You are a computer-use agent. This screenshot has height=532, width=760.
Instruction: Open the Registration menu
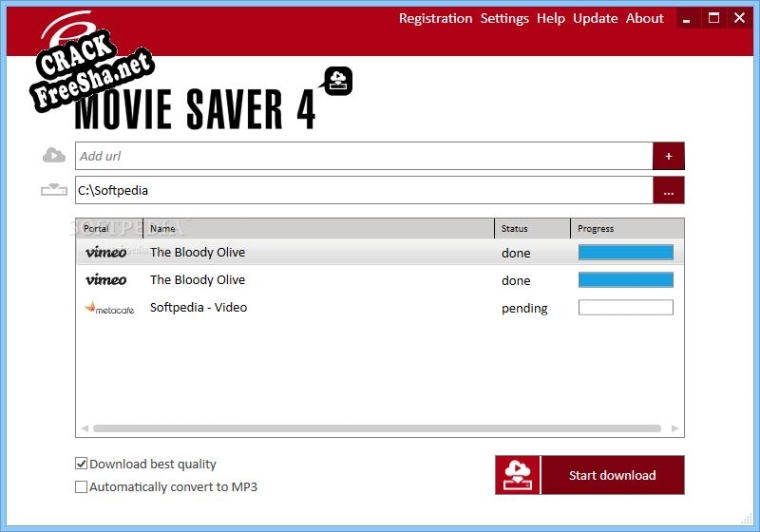pyautogui.click(x=435, y=18)
